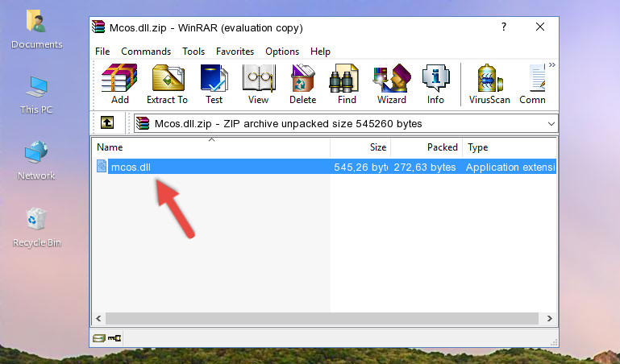This screenshot has height=364, width=620.
Task: Select the Recycle Bin desktop icon
Action: pos(36,227)
